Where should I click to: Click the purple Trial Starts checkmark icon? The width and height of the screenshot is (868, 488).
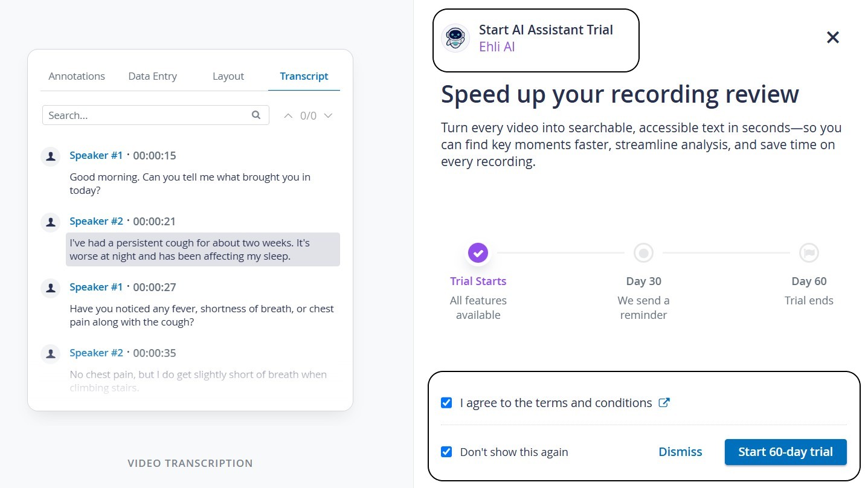click(478, 253)
